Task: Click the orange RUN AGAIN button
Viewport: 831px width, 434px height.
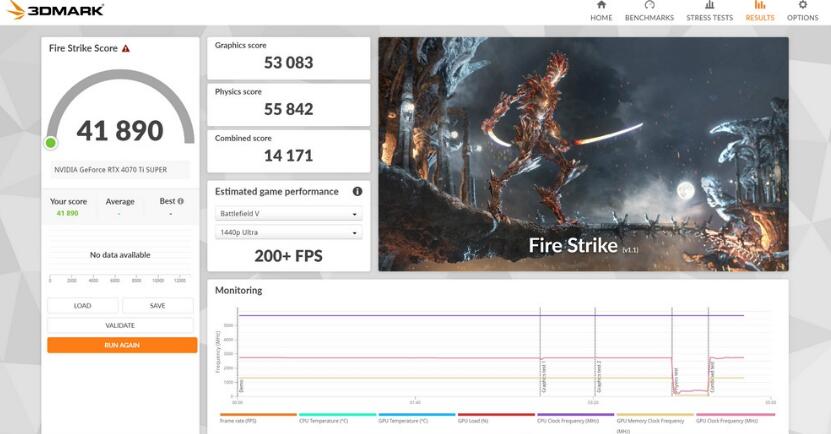Action: (x=122, y=345)
